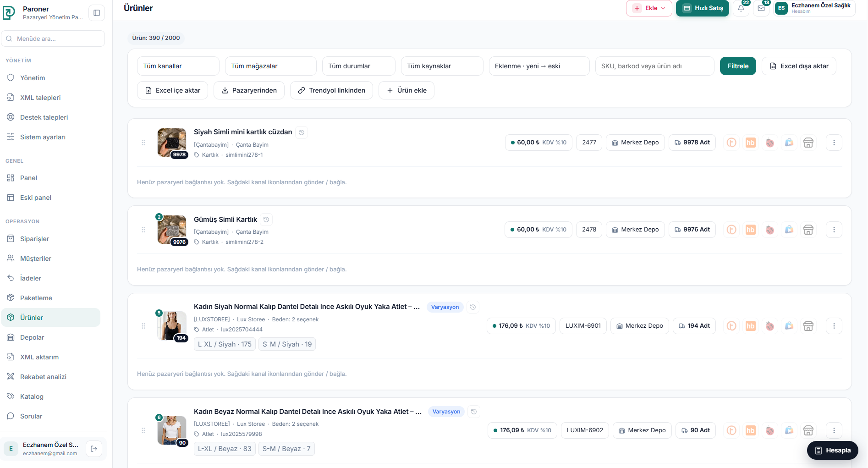
Task: Click the Paroner logo
Action: click(x=9, y=13)
